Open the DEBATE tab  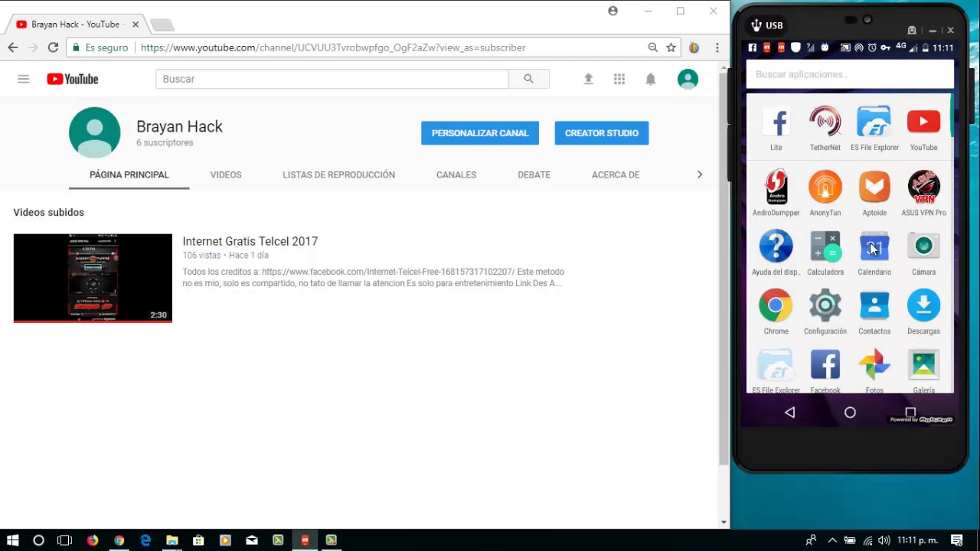tap(534, 174)
